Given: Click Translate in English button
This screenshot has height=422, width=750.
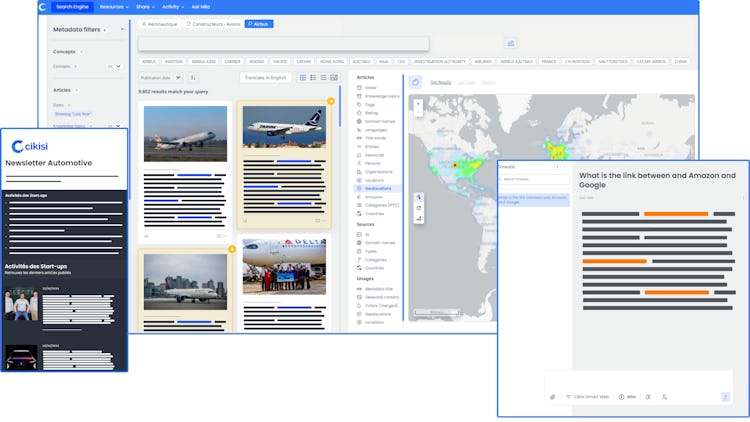Looking at the screenshot, I should pos(265,78).
